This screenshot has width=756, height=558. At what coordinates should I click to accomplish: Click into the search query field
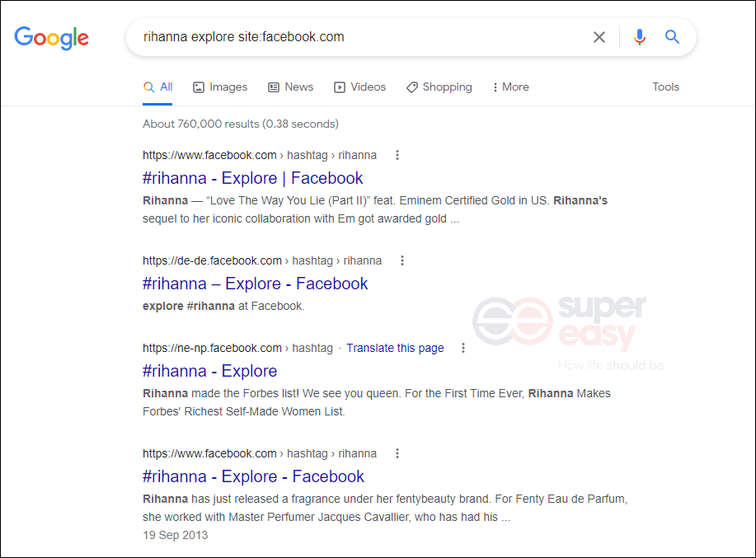(355, 37)
